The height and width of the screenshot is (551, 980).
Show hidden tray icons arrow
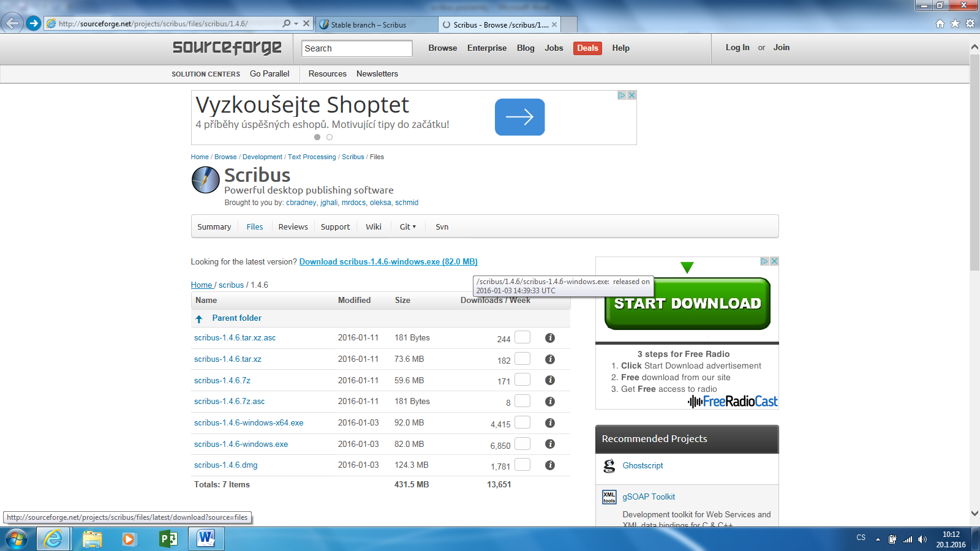[878, 539]
